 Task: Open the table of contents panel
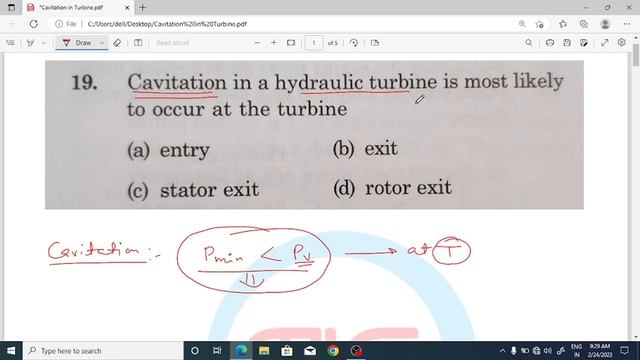click(x=11, y=42)
